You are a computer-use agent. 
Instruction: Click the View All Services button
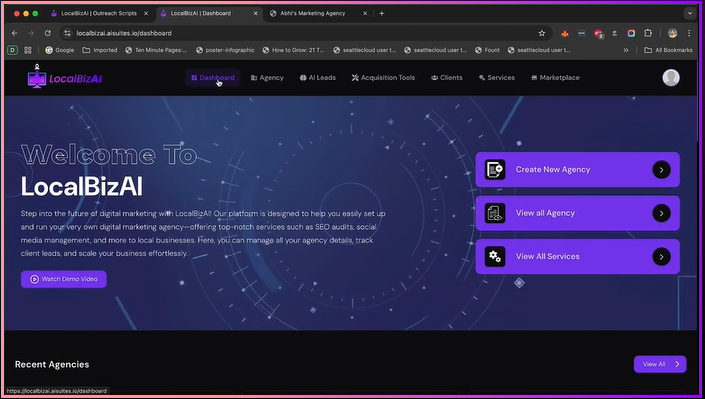click(577, 256)
